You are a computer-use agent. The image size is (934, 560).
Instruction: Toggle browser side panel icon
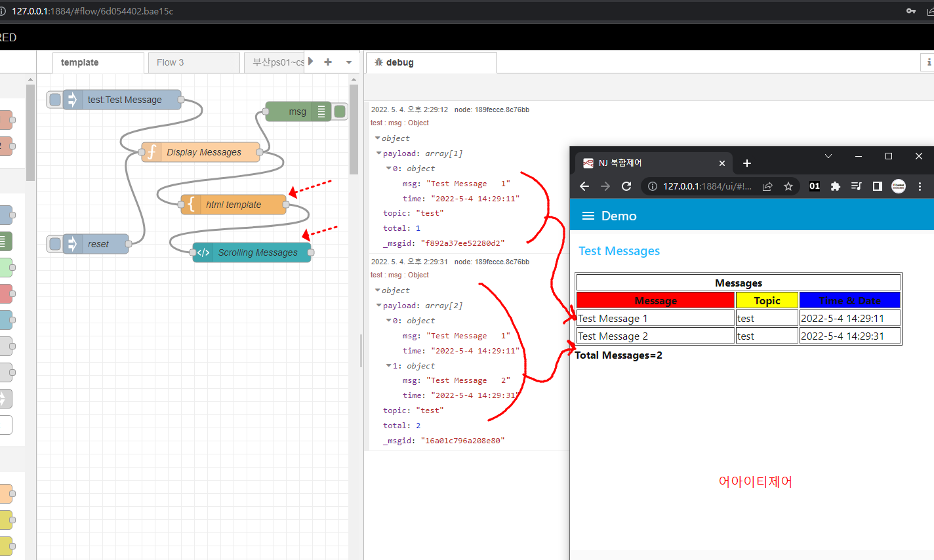click(878, 186)
